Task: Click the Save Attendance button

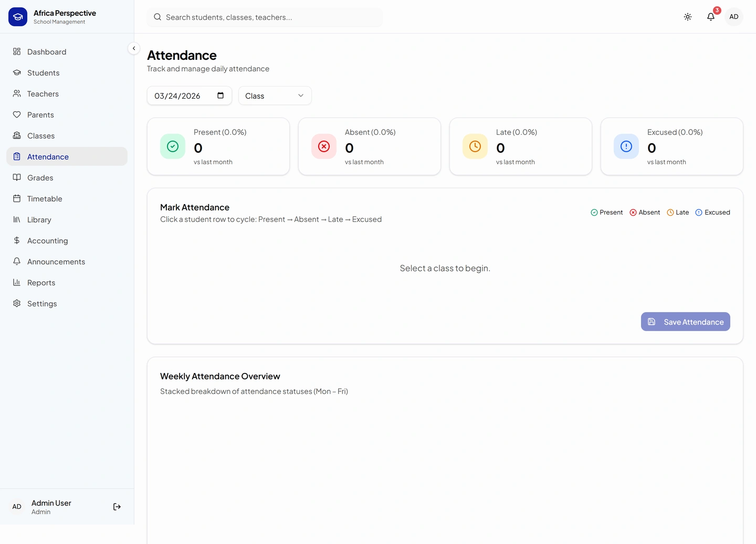Action: (x=686, y=322)
